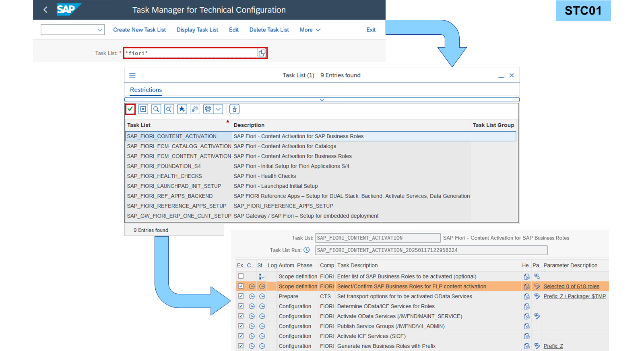Click Display Task List
The height and width of the screenshot is (351, 644).
pyautogui.click(x=197, y=30)
